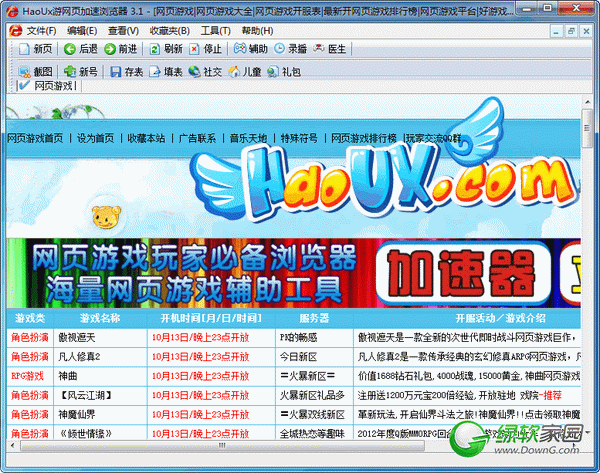This screenshot has width=600, height=473.
Task: Save form data with 存表
Action: [x=126, y=72]
